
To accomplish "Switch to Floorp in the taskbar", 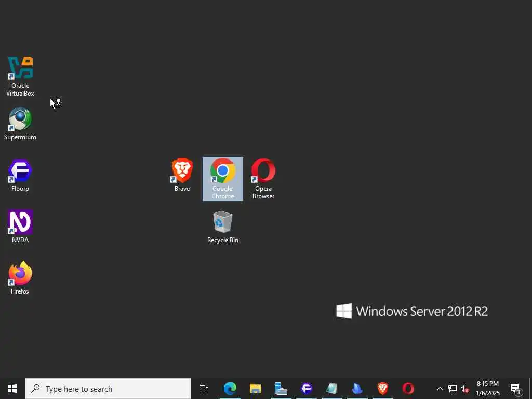I will pos(307,389).
